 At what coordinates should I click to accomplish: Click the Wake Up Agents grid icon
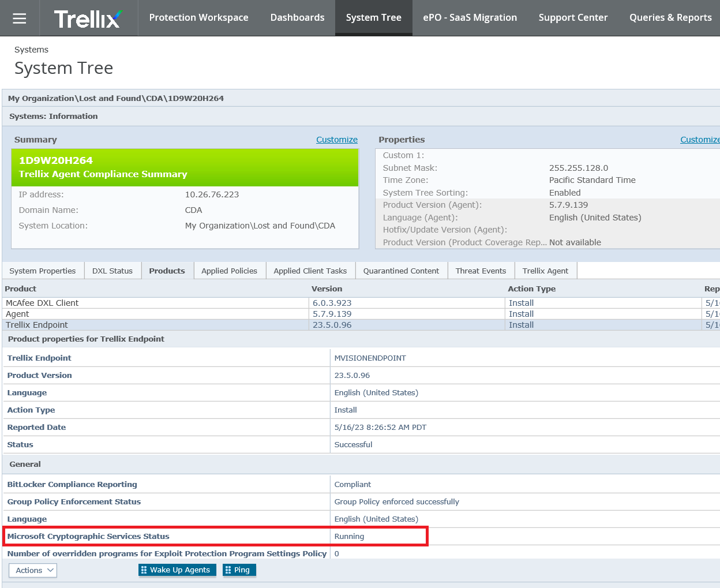pyautogui.click(x=144, y=570)
